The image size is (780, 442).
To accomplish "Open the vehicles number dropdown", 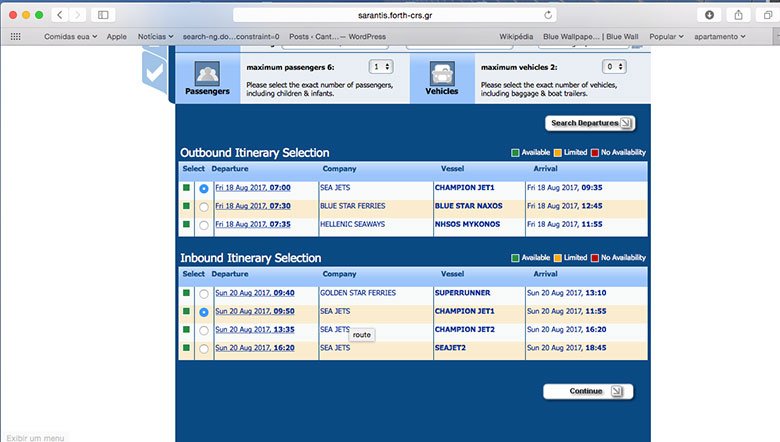I will pos(614,67).
